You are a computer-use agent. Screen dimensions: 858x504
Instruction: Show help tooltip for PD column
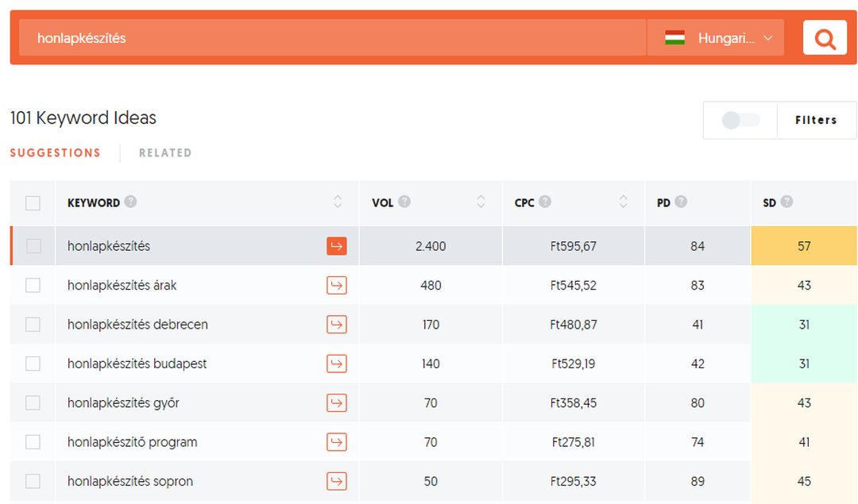tap(681, 202)
